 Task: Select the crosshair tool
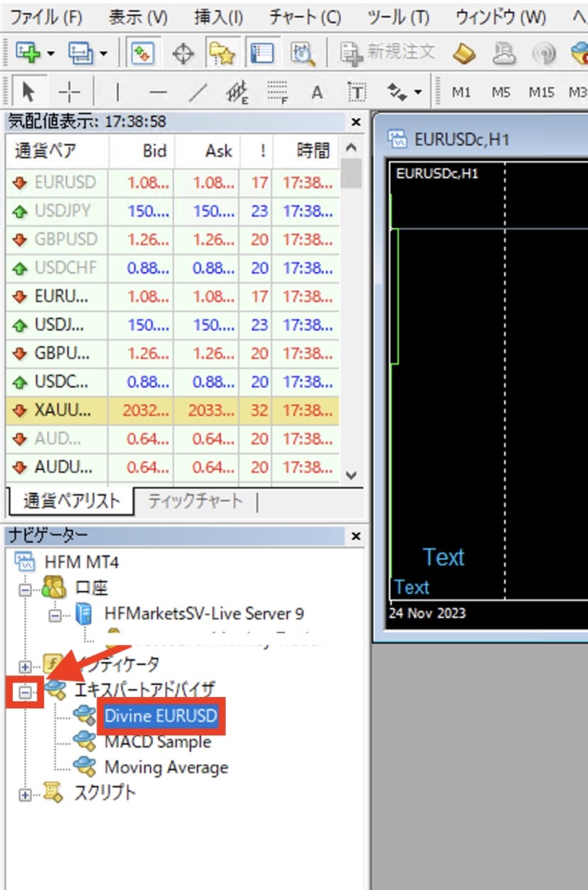[x=69, y=91]
